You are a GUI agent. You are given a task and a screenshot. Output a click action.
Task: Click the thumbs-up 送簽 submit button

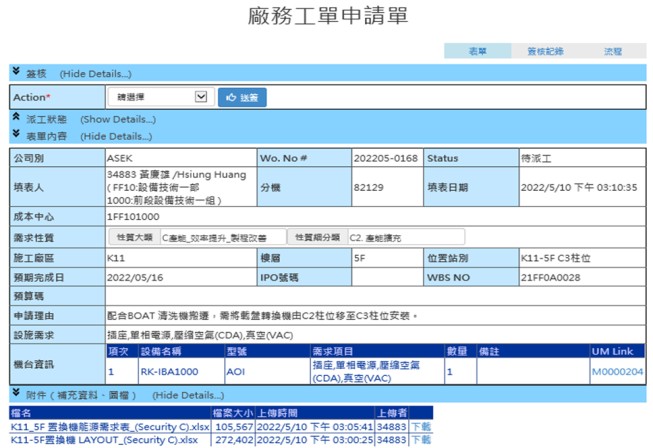[x=243, y=97]
